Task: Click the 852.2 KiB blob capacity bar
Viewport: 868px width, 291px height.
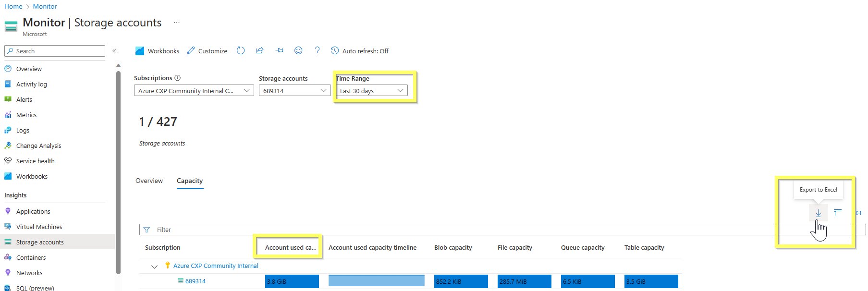Action: pyautogui.click(x=461, y=281)
